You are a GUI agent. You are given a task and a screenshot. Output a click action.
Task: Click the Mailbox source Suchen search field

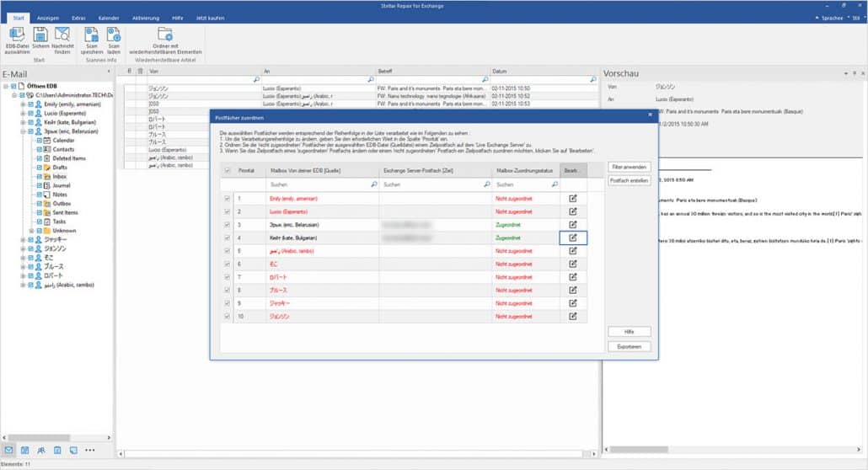tap(316, 183)
